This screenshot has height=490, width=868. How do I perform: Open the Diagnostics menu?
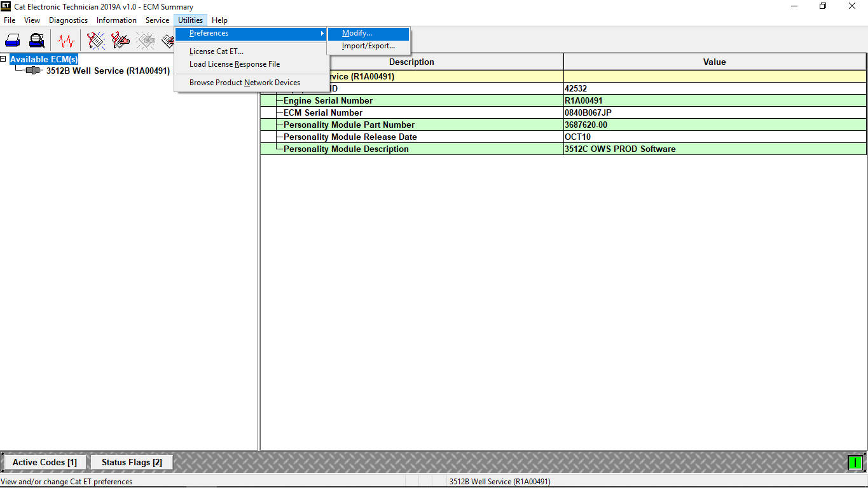pyautogui.click(x=68, y=20)
